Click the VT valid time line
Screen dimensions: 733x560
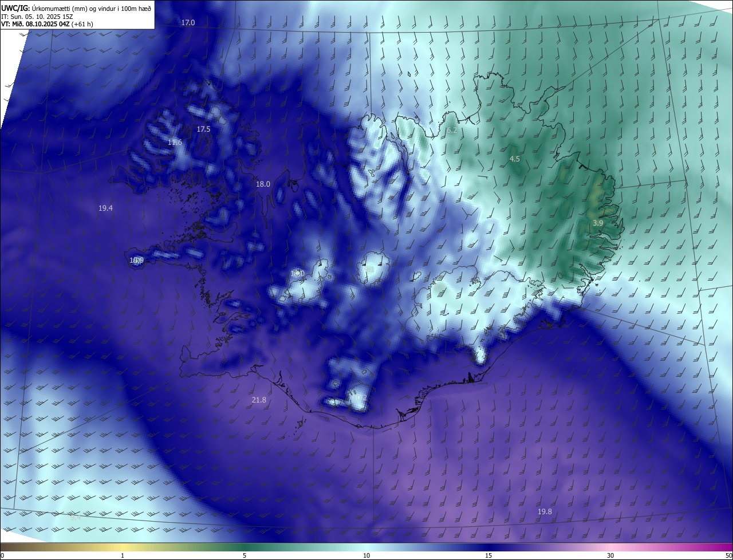pyautogui.click(x=47, y=24)
